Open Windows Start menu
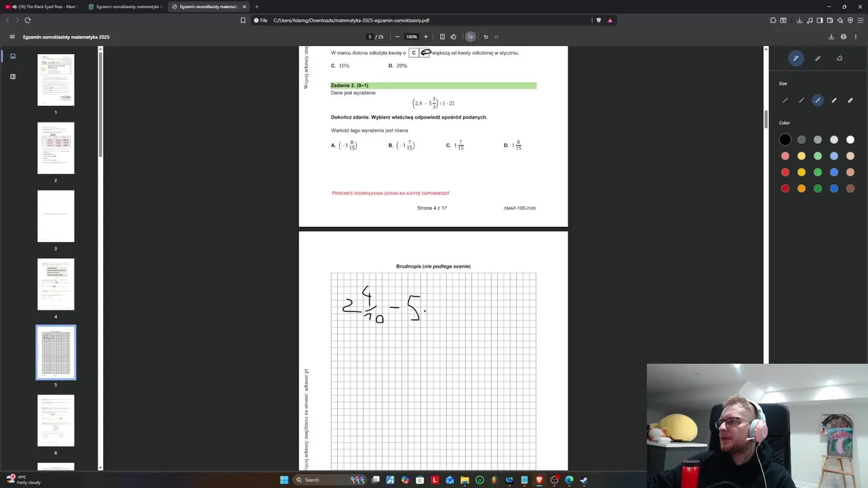Viewport: 868px width, 488px height. [x=284, y=480]
